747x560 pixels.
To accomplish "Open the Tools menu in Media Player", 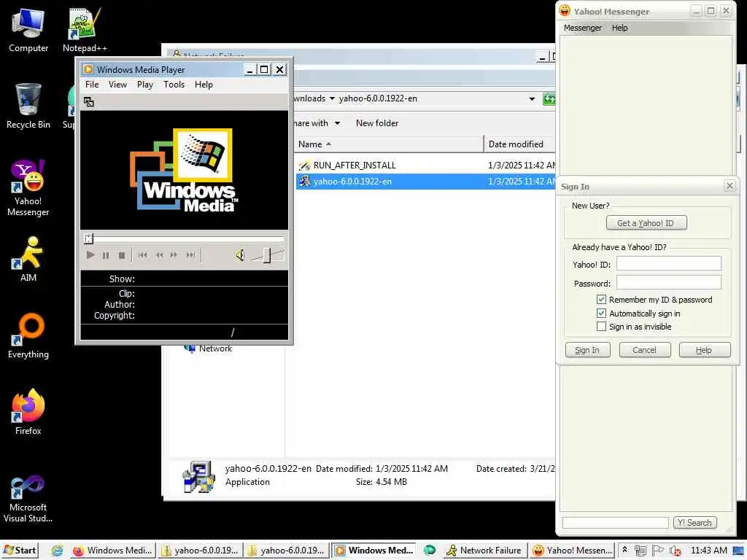I will pos(174,85).
